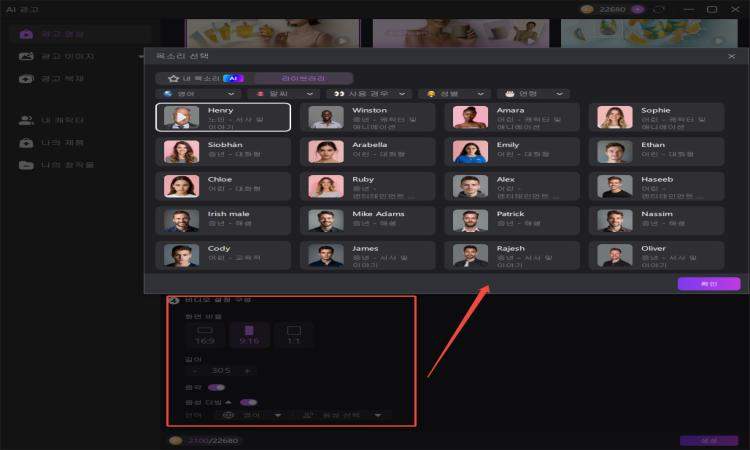
Task: Choose the James voice
Action: (368, 255)
